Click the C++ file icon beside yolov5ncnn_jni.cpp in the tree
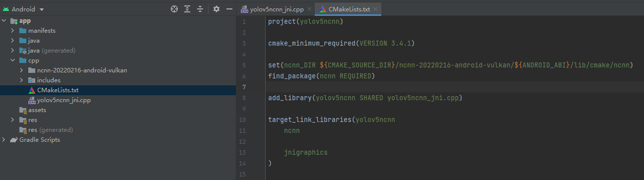 (32, 100)
